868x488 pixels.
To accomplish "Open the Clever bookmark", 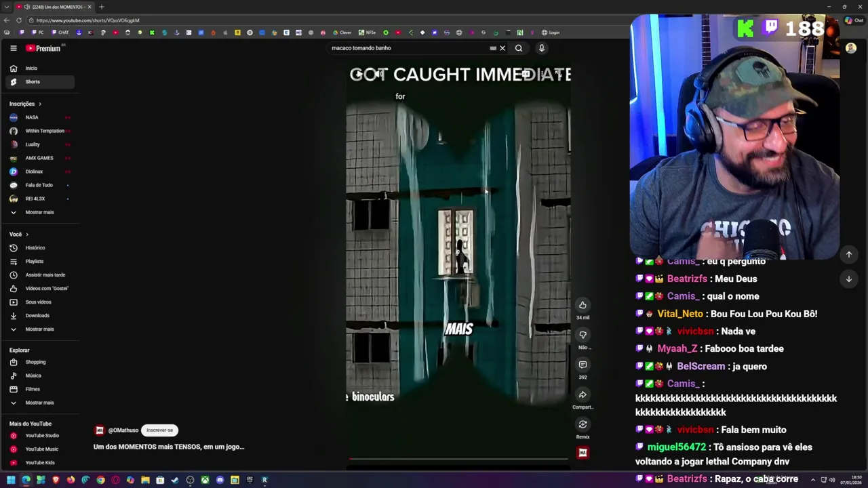I will tap(342, 33).
